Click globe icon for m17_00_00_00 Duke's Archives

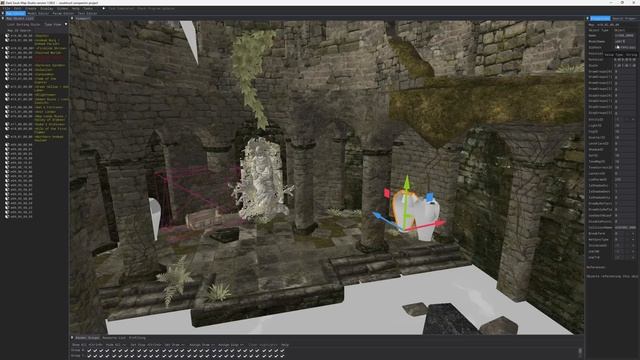(x=7, y=124)
